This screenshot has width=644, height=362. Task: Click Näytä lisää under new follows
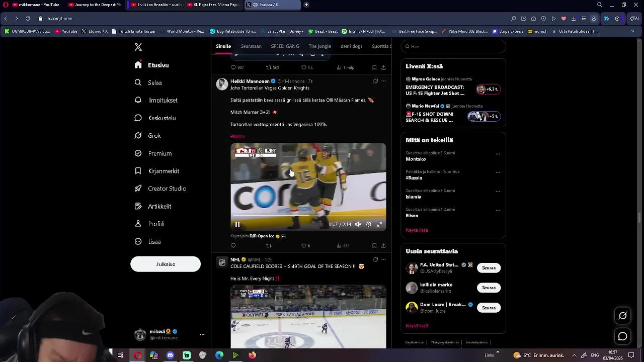click(417, 326)
